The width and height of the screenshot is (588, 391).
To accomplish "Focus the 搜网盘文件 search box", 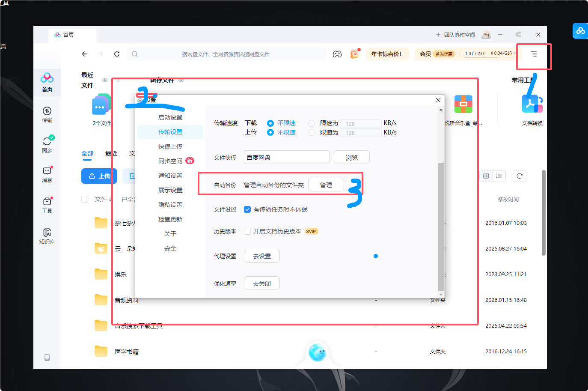I will pyautogui.click(x=226, y=54).
